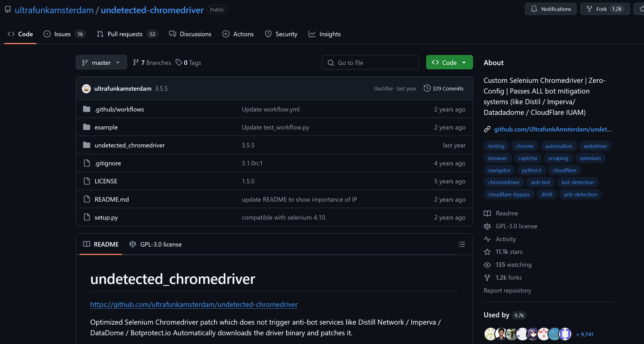View 1.2k forks link in About
Viewport: 644px width, 344px height.
503,277
